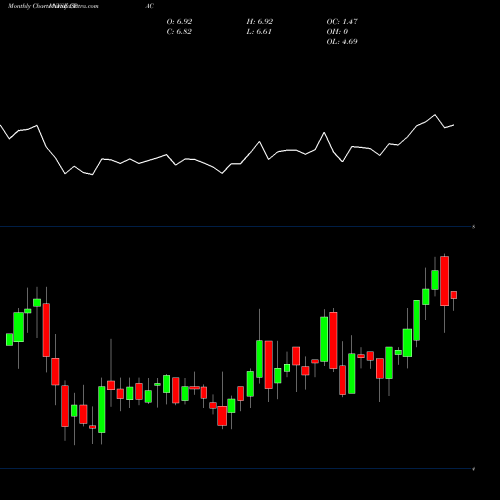The image size is (500, 500).
Task: Click the 'OL: 4.69' reading
Action: click(x=342, y=42)
